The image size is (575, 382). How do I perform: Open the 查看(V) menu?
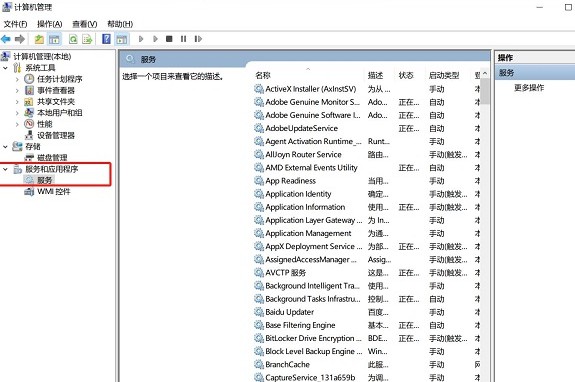(x=85, y=24)
